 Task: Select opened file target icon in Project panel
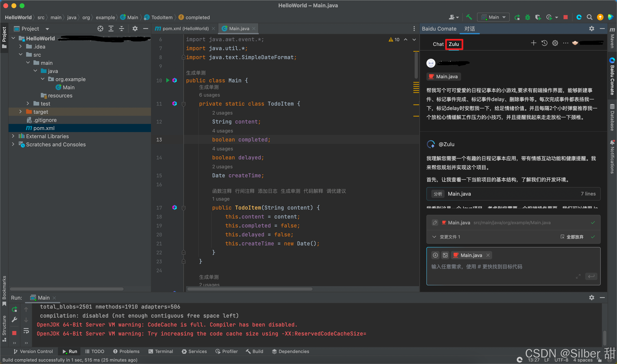point(100,29)
